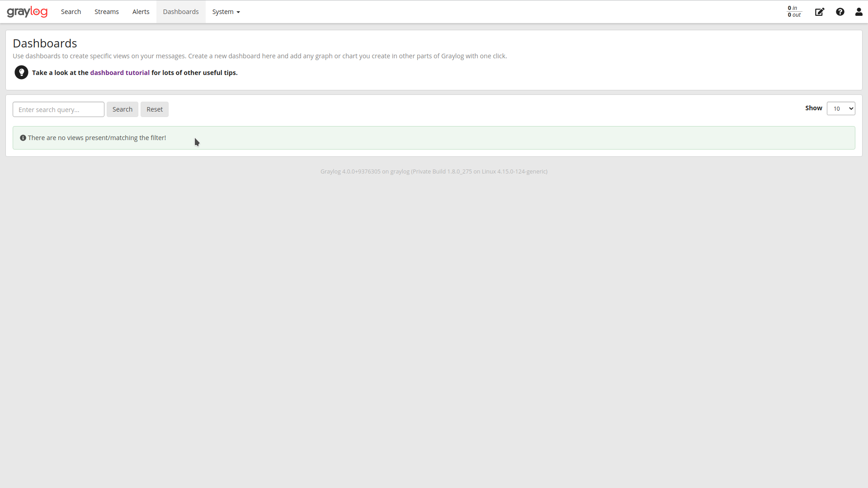Click the Search button
Screen dimensions: 868x488
(x=122, y=109)
